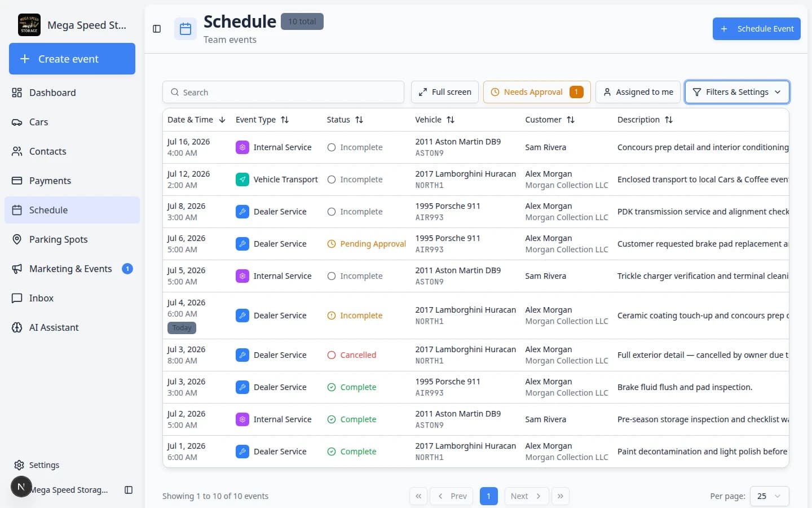Open Dashboard from the sidebar
The image size is (812, 508).
click(72, 93)
